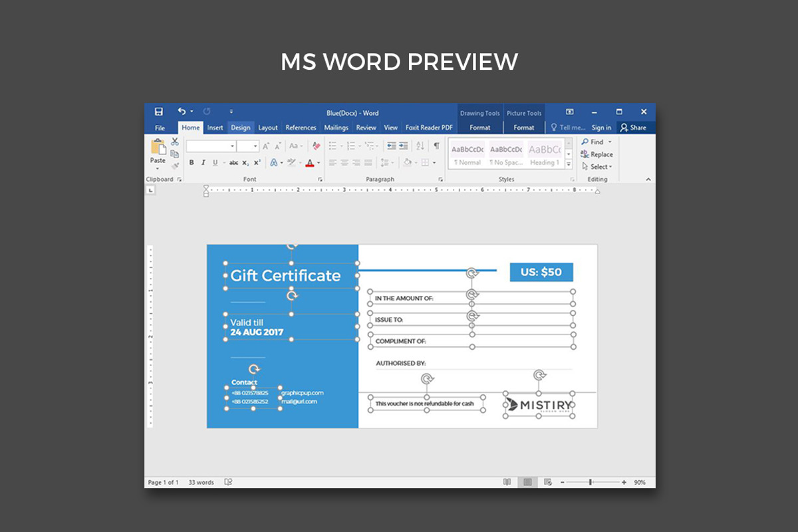The height and width of the screenshot is (532, 798).
Task: Apply numbered list formatting
Action: (x=352, y=146)
